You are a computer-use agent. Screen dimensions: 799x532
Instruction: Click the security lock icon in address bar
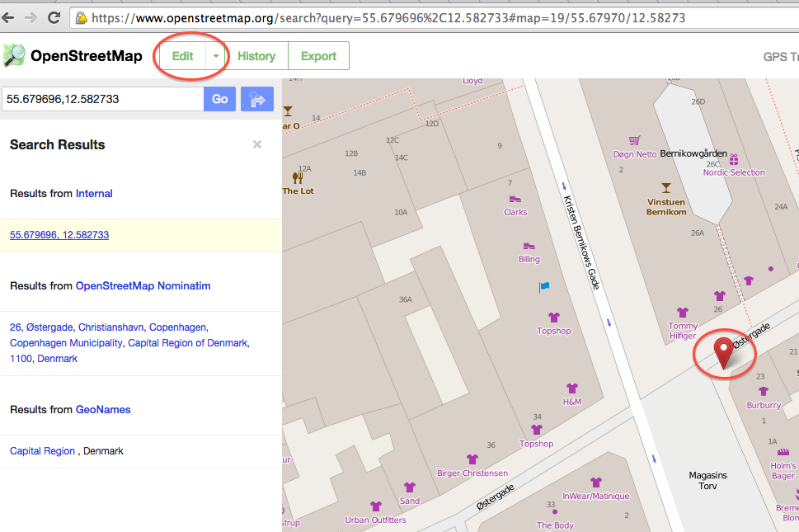pyautogui.click(x=81, y=18)
